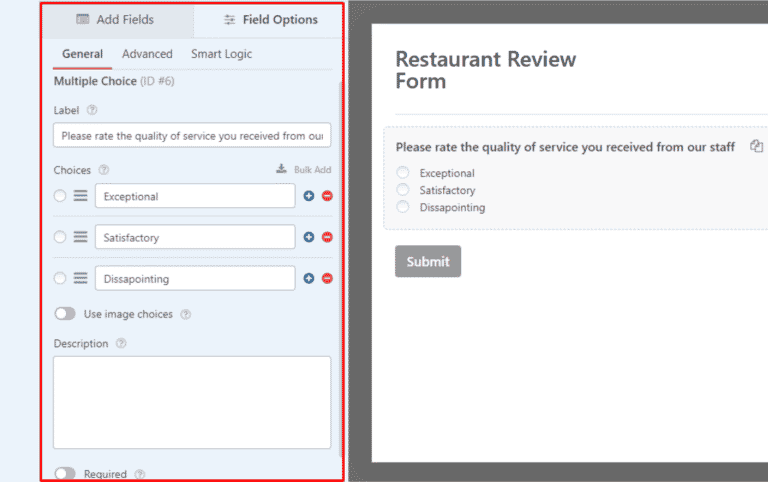Open the Advanced tab

(147, 54)
